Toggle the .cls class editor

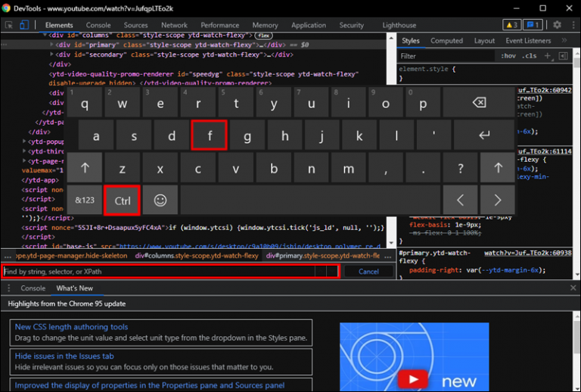529,56
